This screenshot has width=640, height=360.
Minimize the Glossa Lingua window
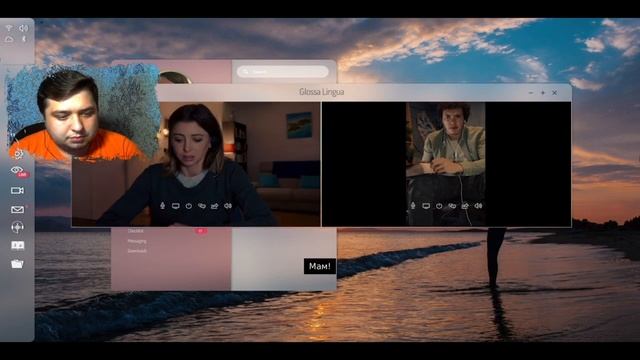click(531, 93)
